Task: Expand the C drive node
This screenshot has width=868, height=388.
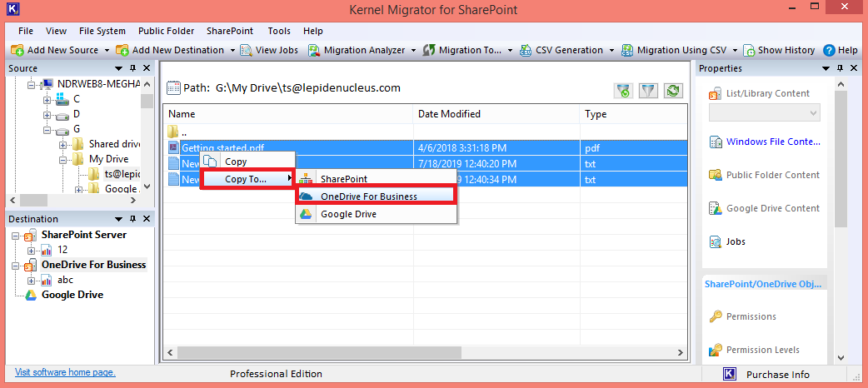Action: coord(47,100)
